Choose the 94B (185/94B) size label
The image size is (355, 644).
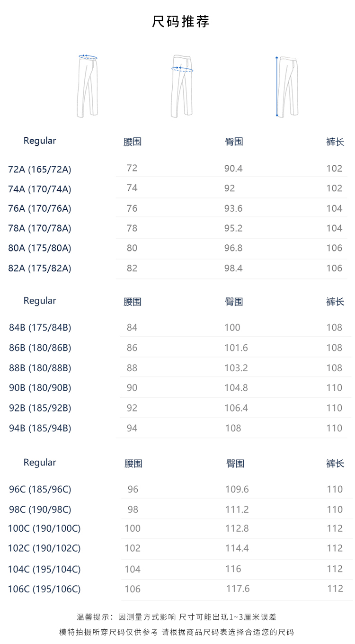tap(40, 428)
